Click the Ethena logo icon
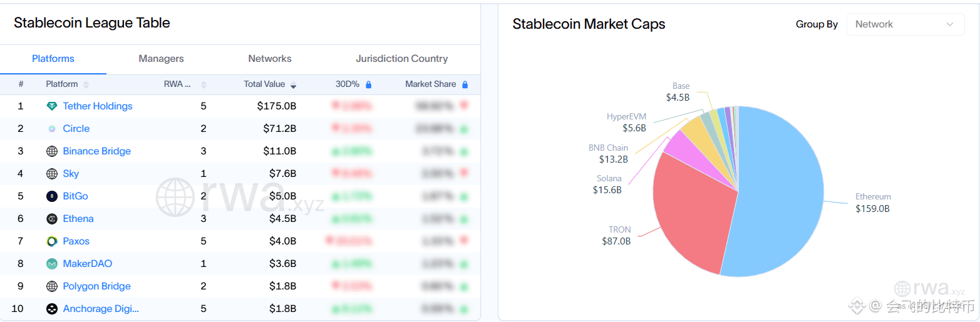The height and width of the screenshot is (322, 980). coord(52,219)
